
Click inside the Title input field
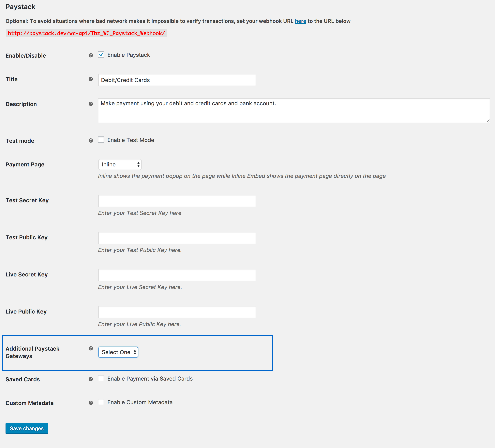(177, 80)
